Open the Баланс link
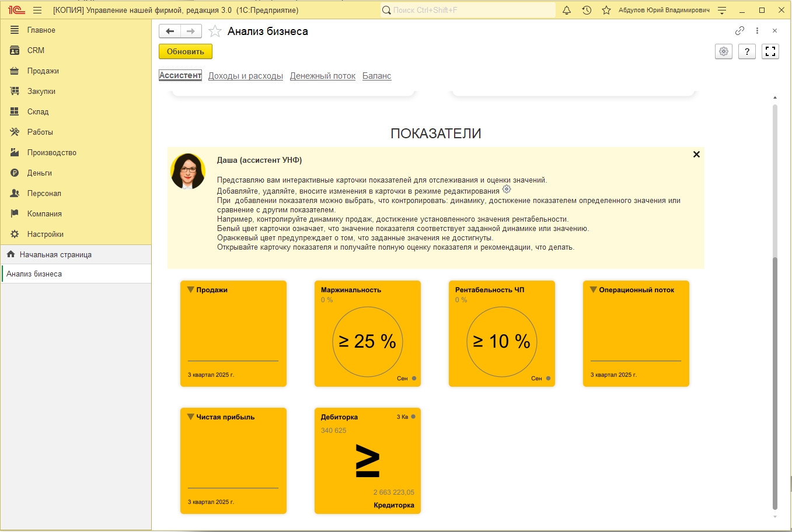Viewport: 792px width, 532px height. [376, 76]
